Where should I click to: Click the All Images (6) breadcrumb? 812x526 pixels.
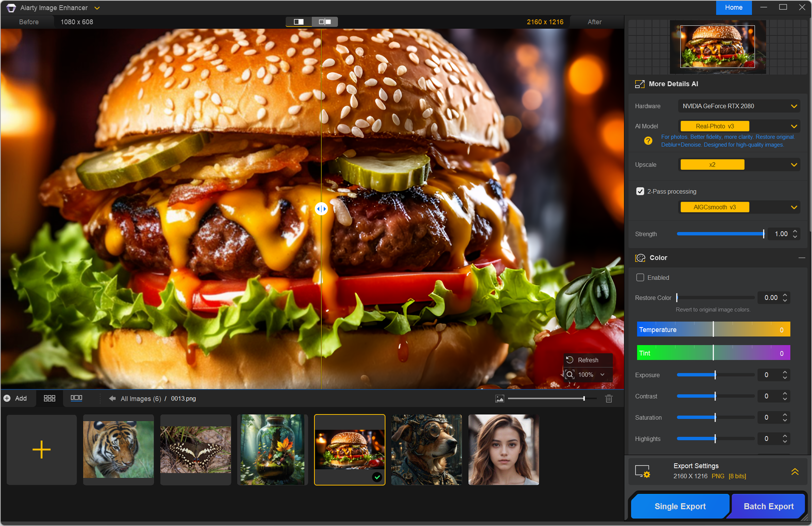(x=141, y=399)
